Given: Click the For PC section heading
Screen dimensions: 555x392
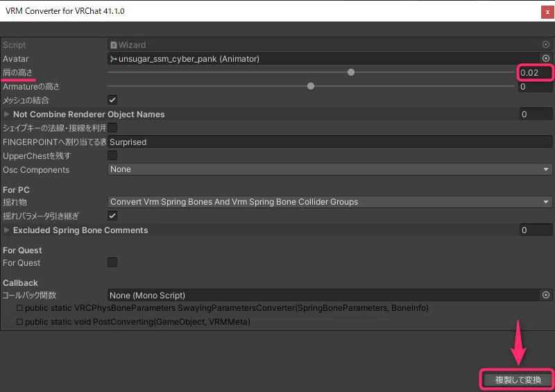Looking at the screenshot, I should tap(16, 190).
